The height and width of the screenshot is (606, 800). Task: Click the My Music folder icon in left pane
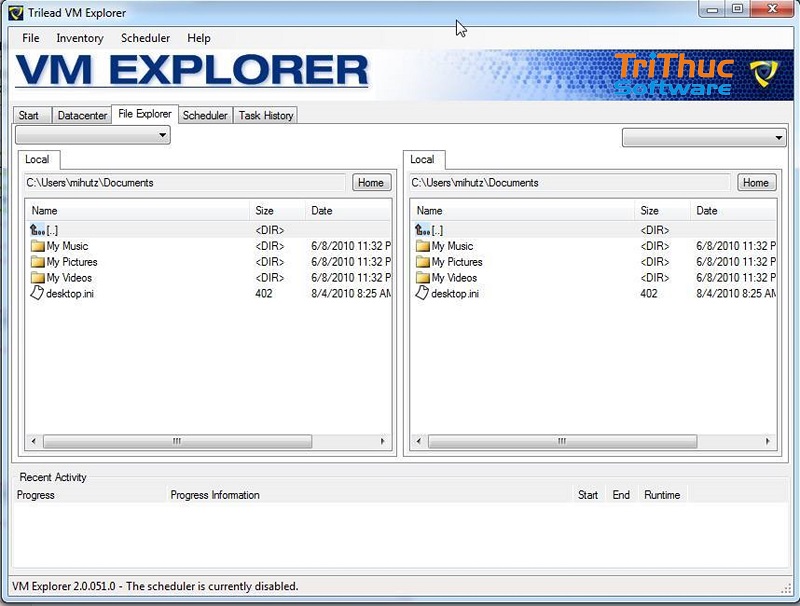point(38,246)
